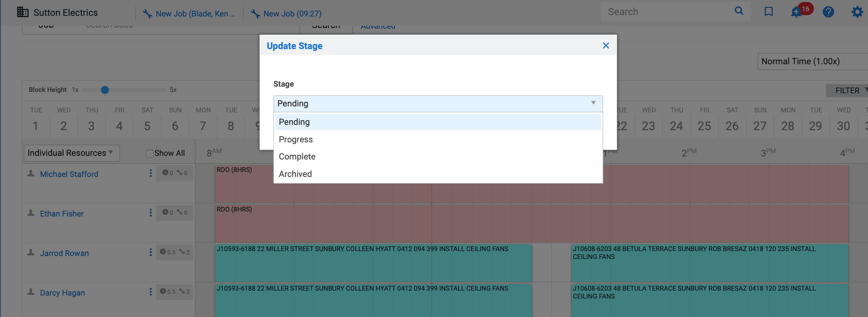
Task: Click the bookmark icon in top bar
Action: point(768,12)
